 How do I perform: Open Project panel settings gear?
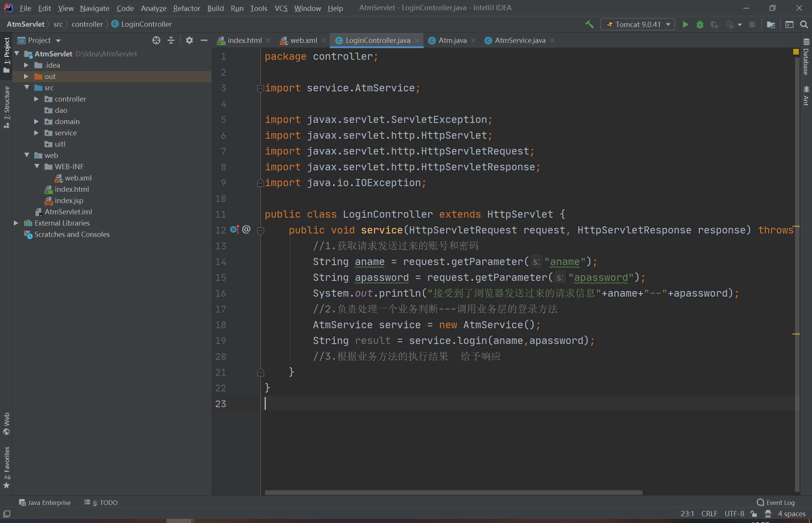point(189,40)
